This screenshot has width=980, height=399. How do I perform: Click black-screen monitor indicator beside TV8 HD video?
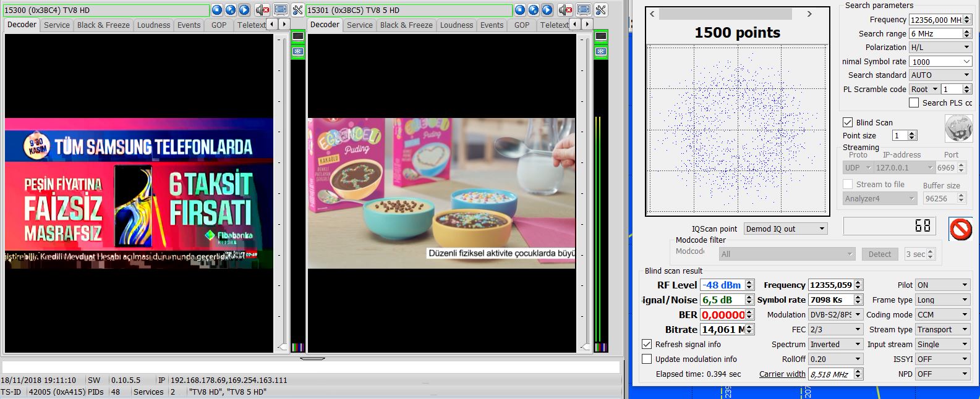[x=298, y=36]
